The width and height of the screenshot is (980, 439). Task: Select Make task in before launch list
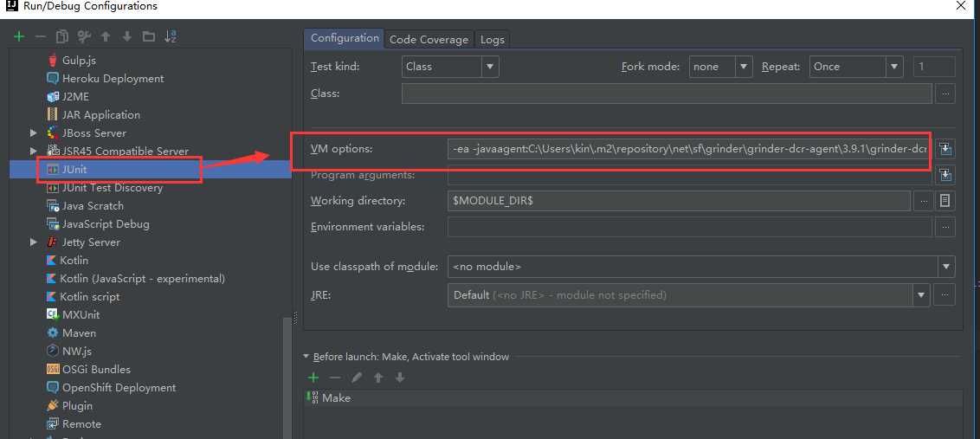coord(633,397)
